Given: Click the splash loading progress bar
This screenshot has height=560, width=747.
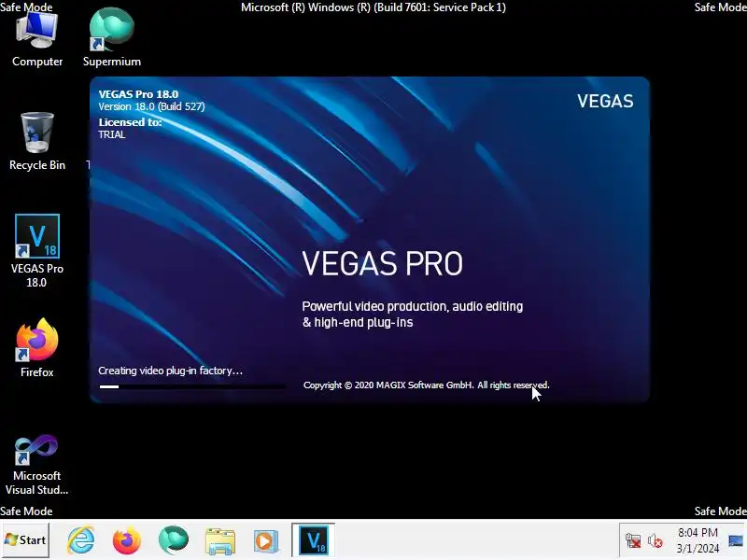Looking at the screenshot, I should click(192, 386).
